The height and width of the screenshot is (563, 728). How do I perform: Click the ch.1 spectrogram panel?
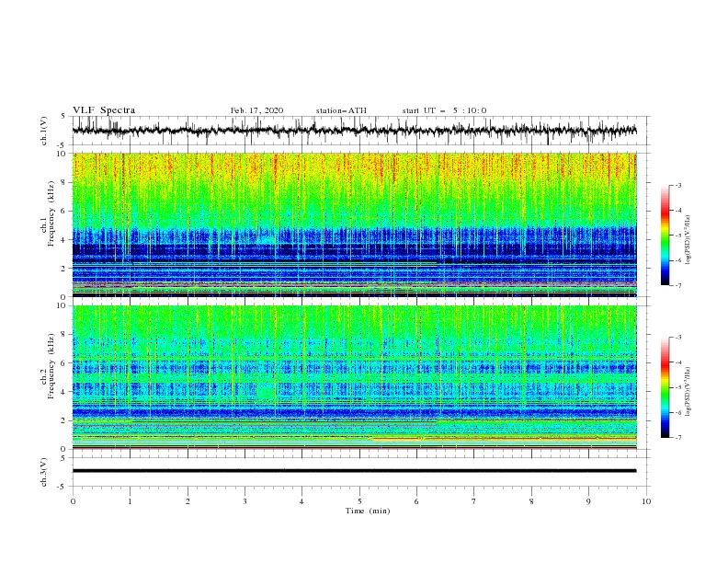[x=355, y=224]
